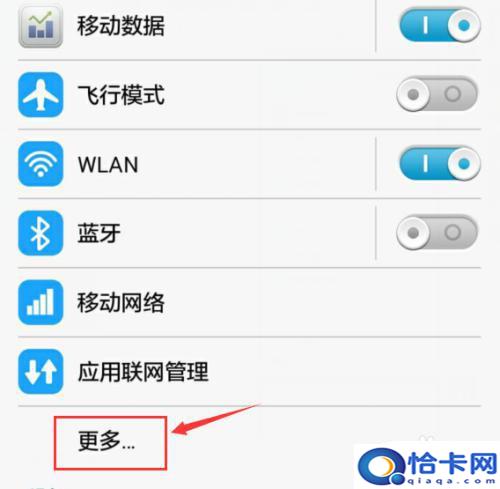Open WLAN settings via its label
Screen dimensions: 500x489
108,164
